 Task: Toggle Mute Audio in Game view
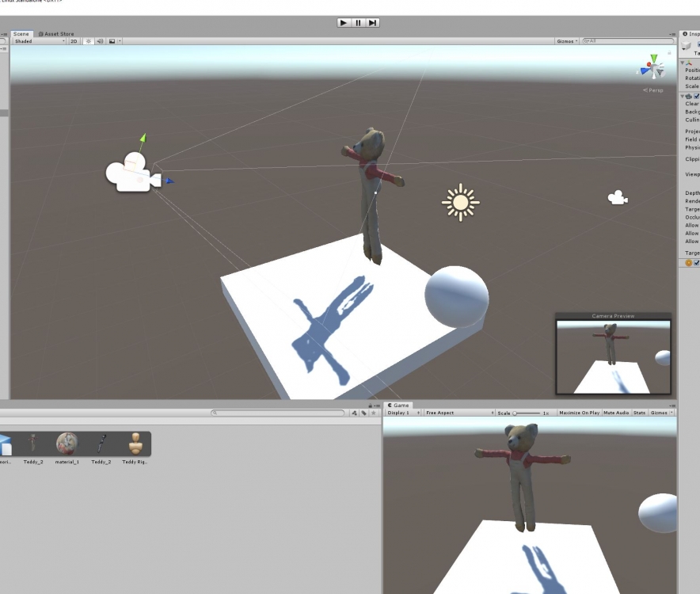[x=616, y=413]
